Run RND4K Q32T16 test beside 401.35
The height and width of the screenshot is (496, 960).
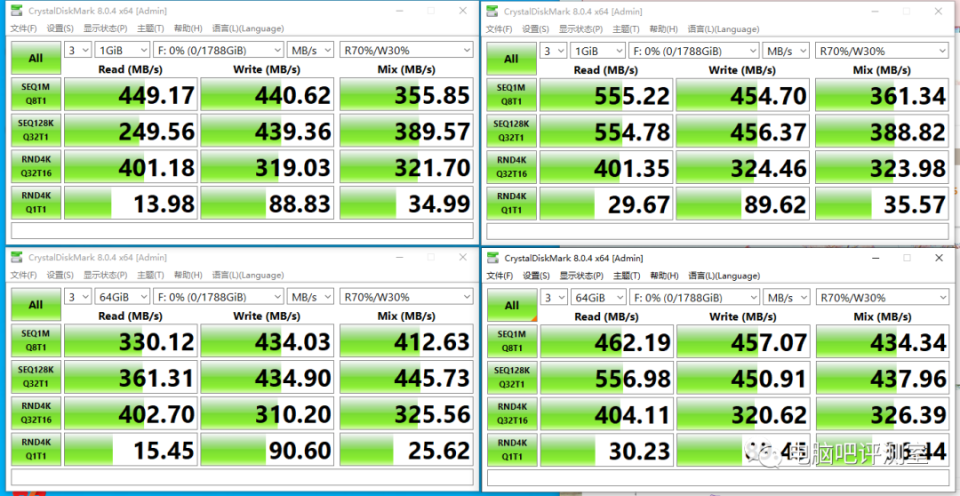511,167
